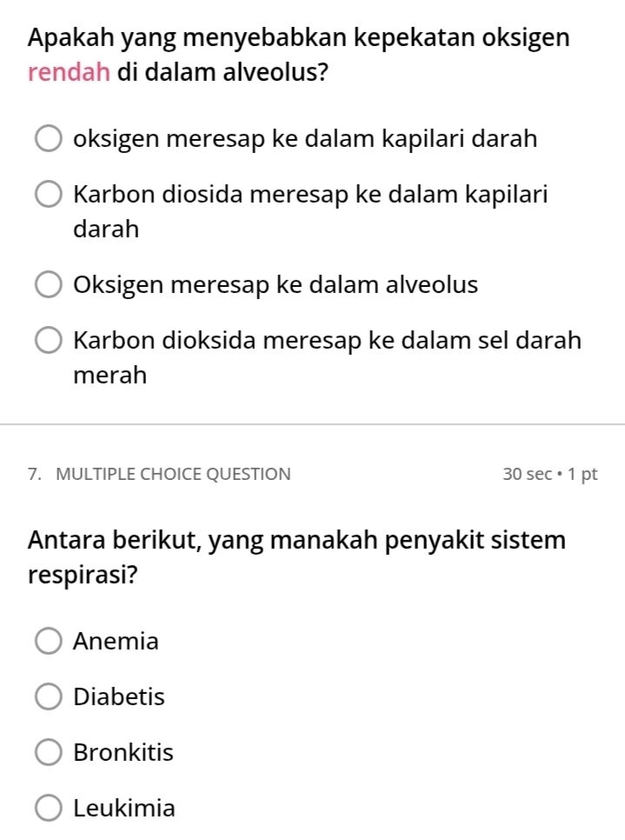
Task: Select the Leukimia radio button
Action: point(49,809)
